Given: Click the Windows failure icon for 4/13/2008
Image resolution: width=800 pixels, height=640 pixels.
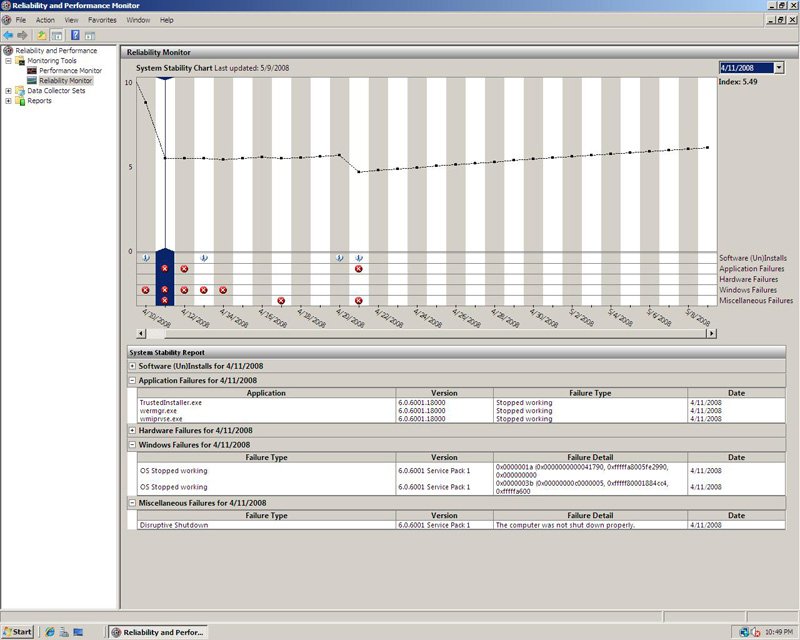Looking at the screenshot, I should click(204, 290).
